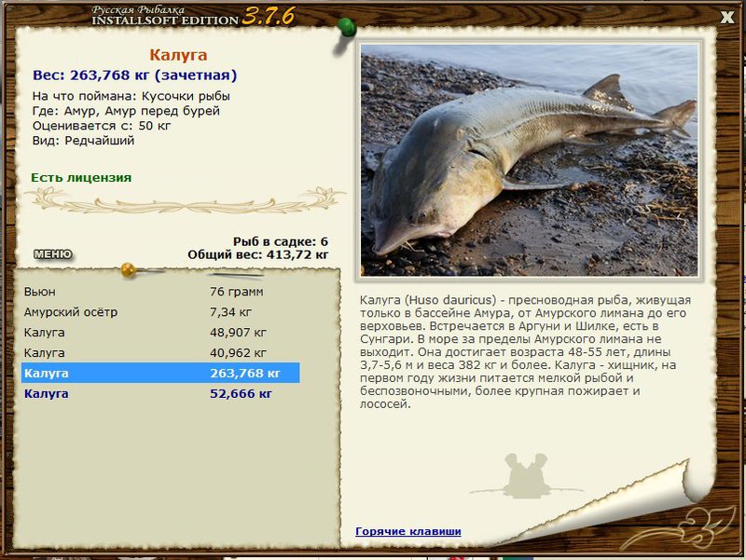Screen dimensions: 746x560
Task: Click the Калуга title heading
Action: point(178,55)
